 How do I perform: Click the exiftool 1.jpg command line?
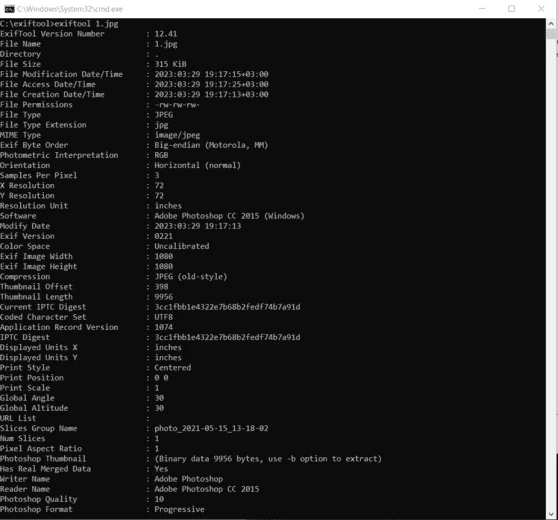coord(59,24)
